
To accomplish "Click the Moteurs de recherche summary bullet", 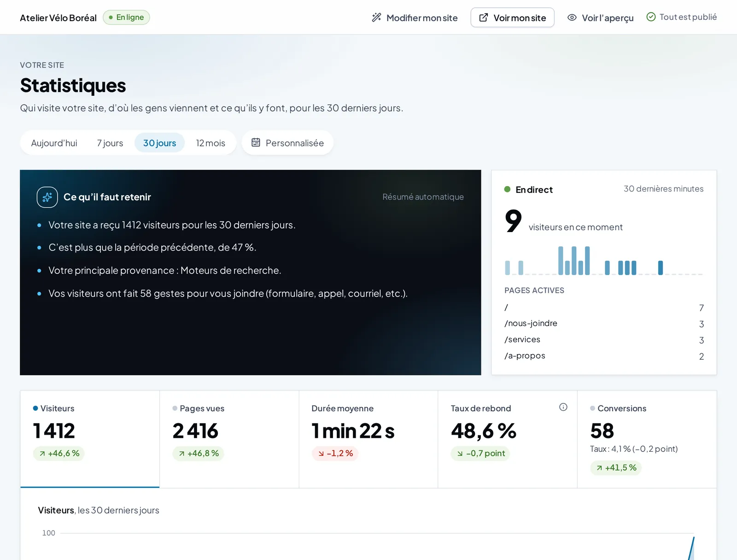I will click(165, 271).
